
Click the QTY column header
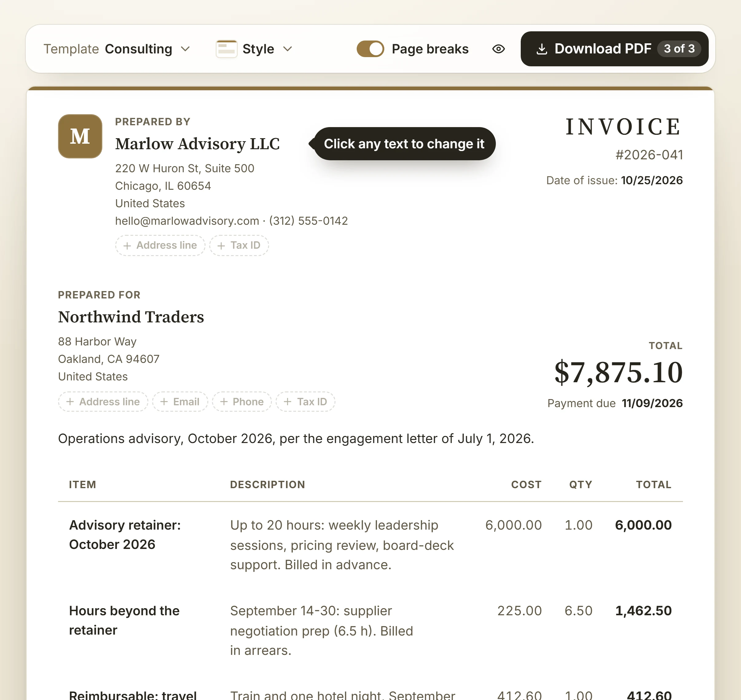[x=581, y=484]
